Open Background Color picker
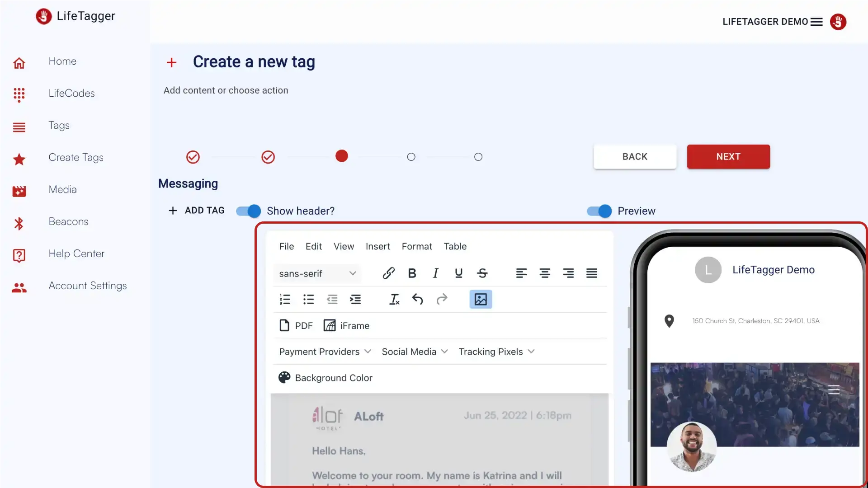Image resolution: width=868 pixels, height=488 pixels. pos(325,378)
